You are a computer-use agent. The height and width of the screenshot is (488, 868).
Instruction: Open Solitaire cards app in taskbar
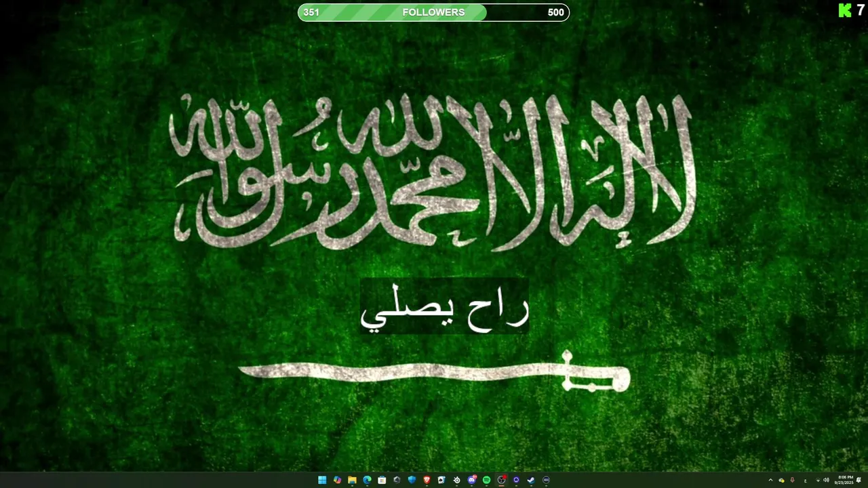[x=441, y=480]
